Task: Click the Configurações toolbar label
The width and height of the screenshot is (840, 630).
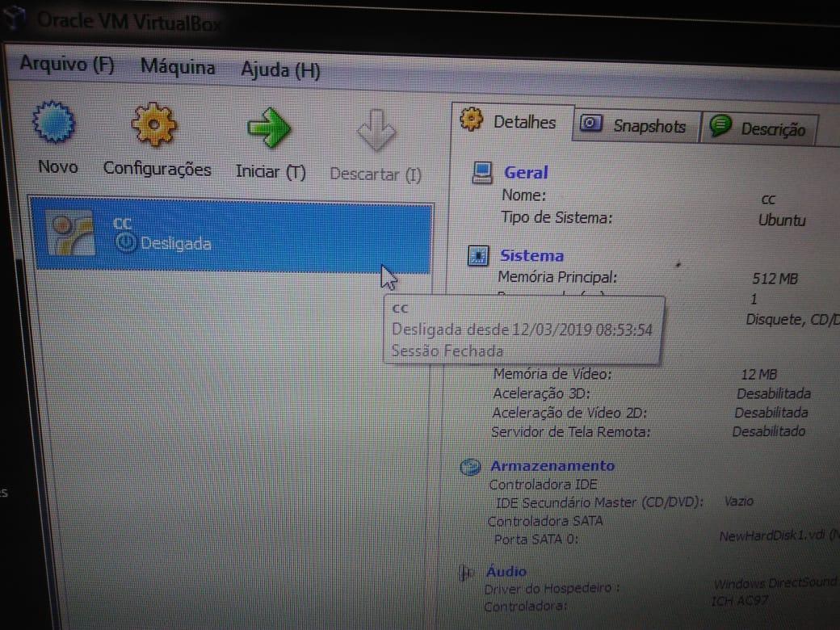Action: (x=157, y=170)
